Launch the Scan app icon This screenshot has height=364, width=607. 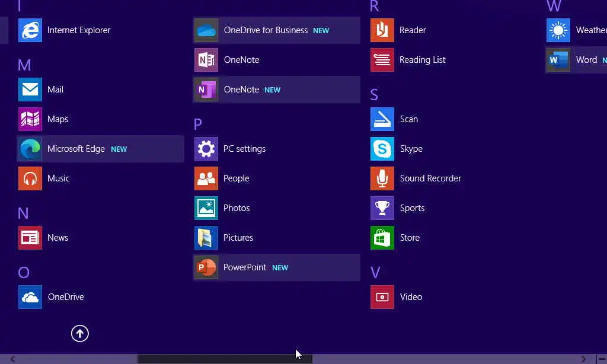click(382, 119)
